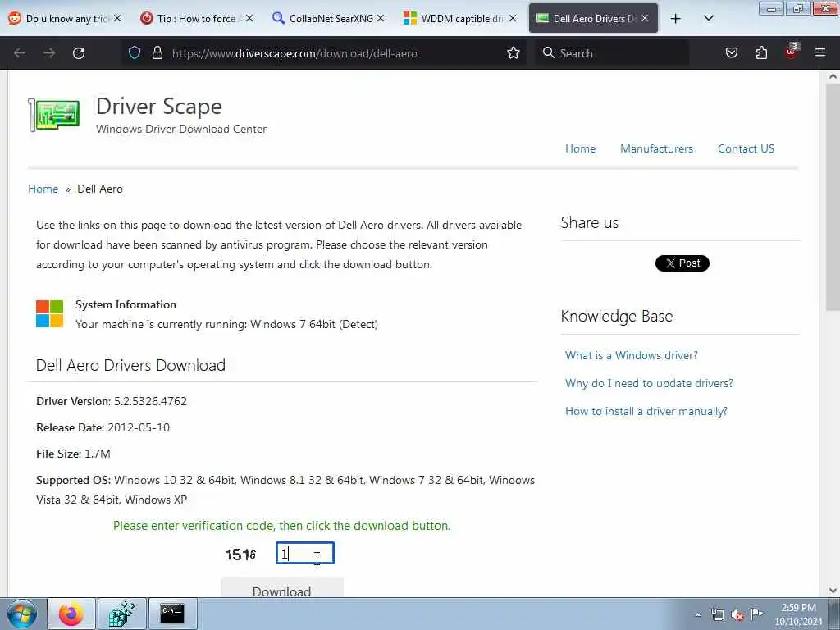Click the browser Forward arrow

(49, 53)
